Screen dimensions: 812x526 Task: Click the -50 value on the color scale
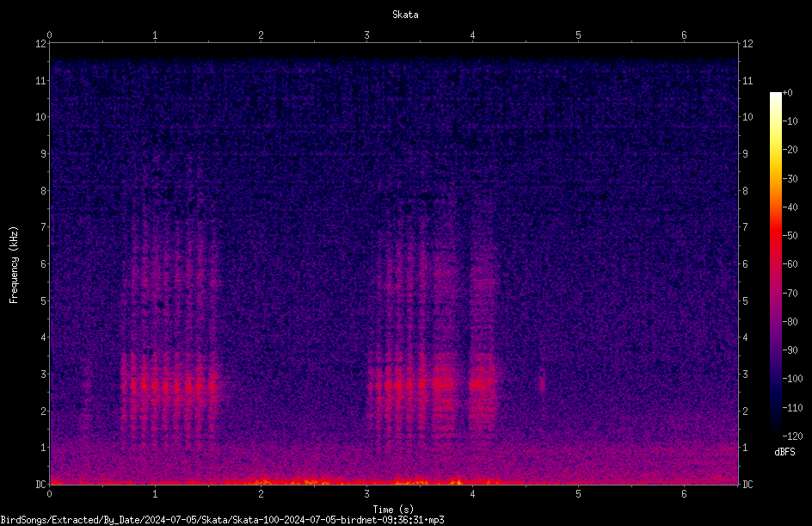point(790,236)
